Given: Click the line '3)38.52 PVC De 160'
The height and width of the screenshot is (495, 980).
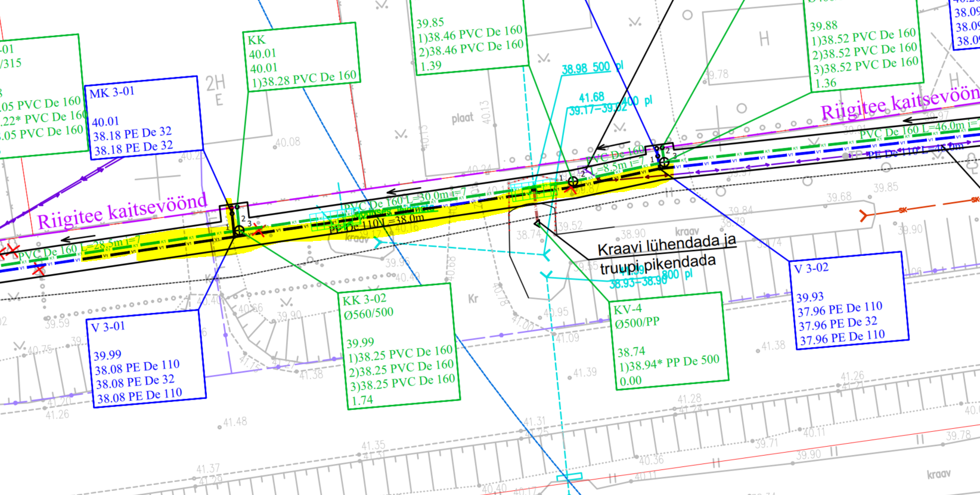Looking at the screenshot, I should coord(866,66).
